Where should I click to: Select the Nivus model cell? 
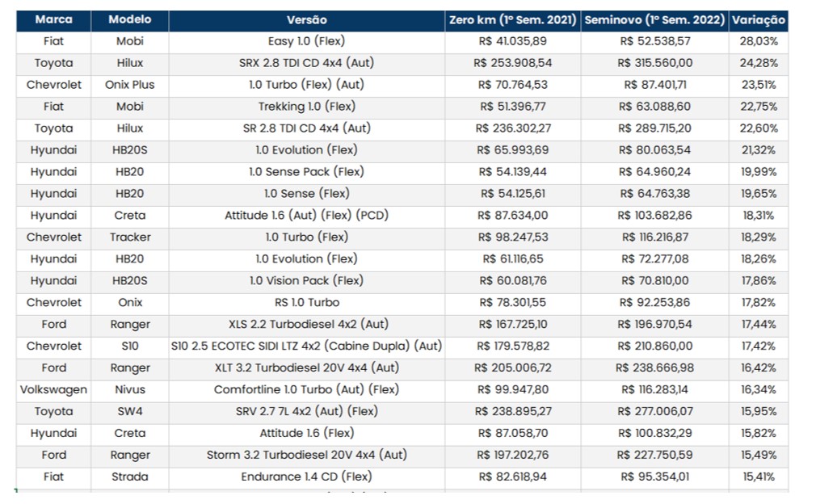[129, 389]
